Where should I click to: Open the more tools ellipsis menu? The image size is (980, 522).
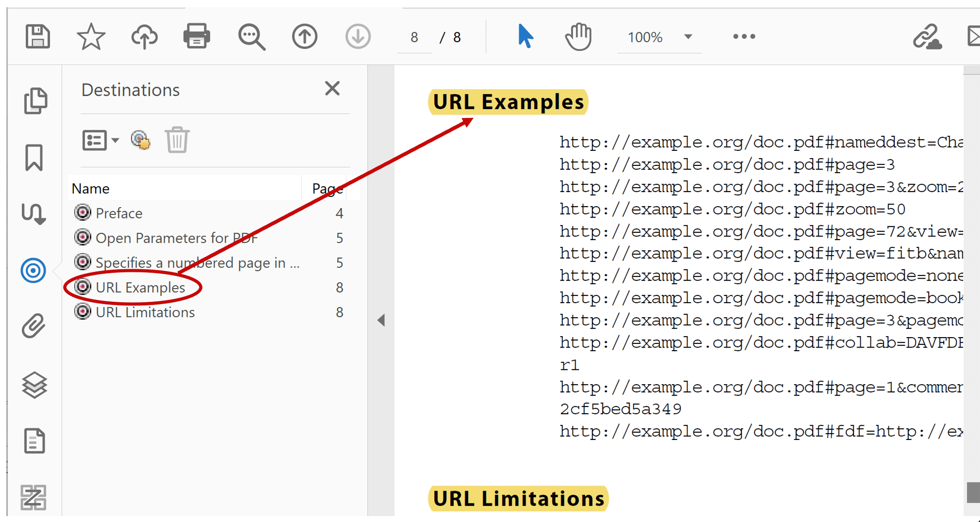point(743,36)
